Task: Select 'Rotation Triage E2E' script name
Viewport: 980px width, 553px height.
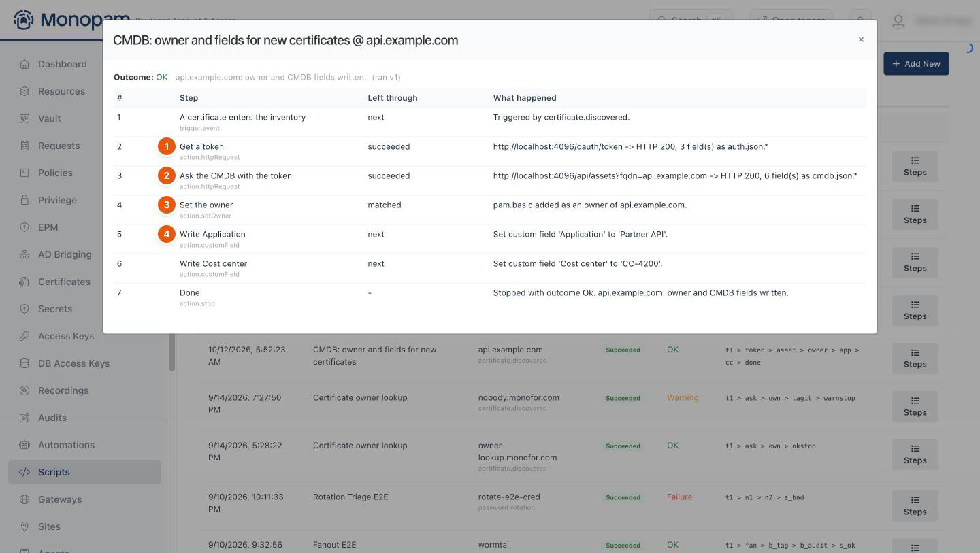Action: click(350, 497)
